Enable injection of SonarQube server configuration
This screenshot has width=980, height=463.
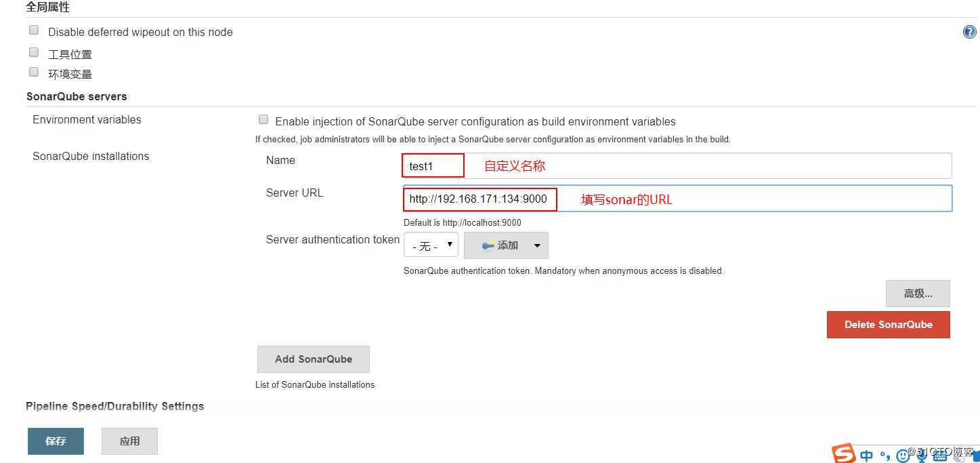(x=263, y=120)
